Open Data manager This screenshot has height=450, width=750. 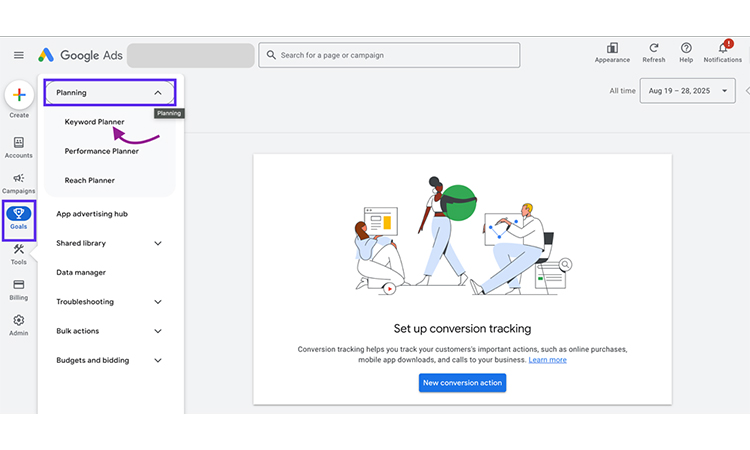pyautogui.click(x=81, y=273)
